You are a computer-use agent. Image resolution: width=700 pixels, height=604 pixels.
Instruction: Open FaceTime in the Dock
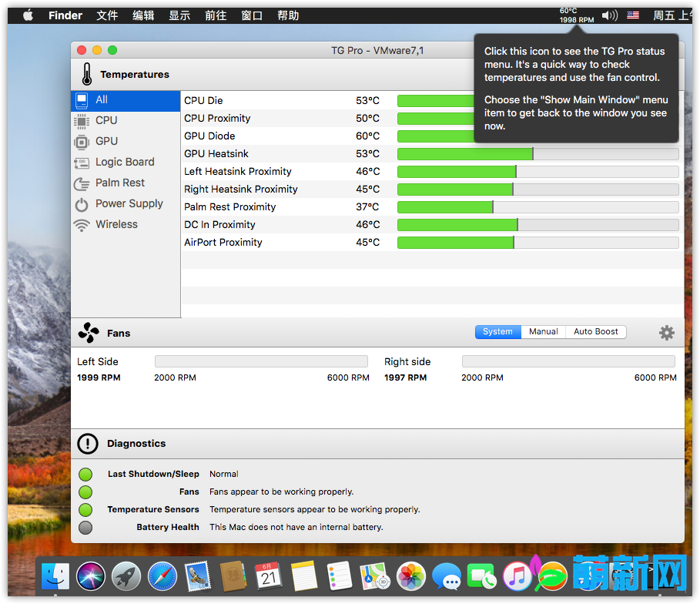tap(482, 576)
